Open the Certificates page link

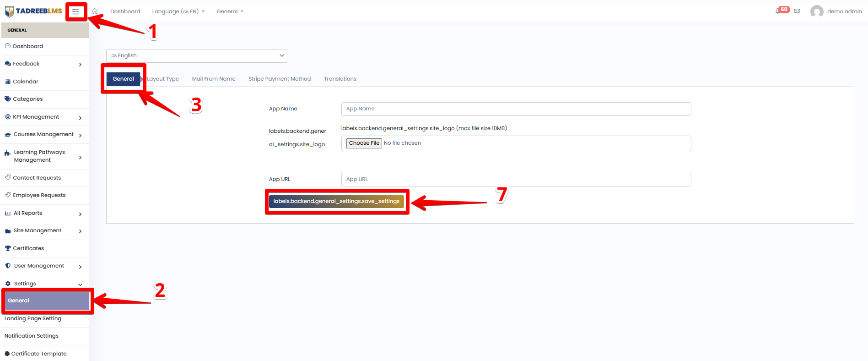[x=28, y=248]
